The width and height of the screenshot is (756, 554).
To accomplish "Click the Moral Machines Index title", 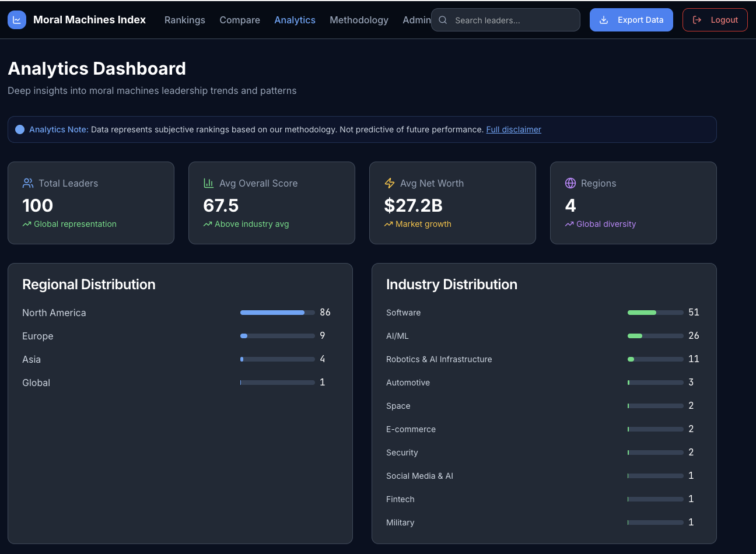I will pyautogui.click(x=89, y=20).
